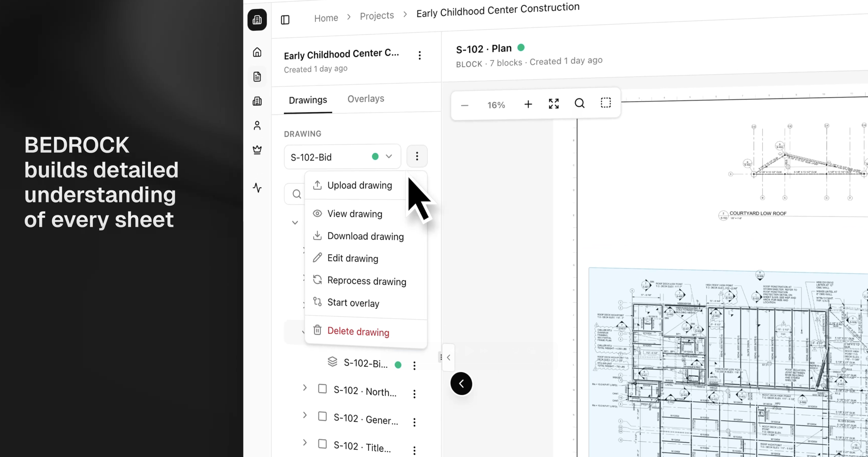This screenshot has height=457, width=868.
Task: Go to Projects breadcrumb link
Action: coord(377,16)
